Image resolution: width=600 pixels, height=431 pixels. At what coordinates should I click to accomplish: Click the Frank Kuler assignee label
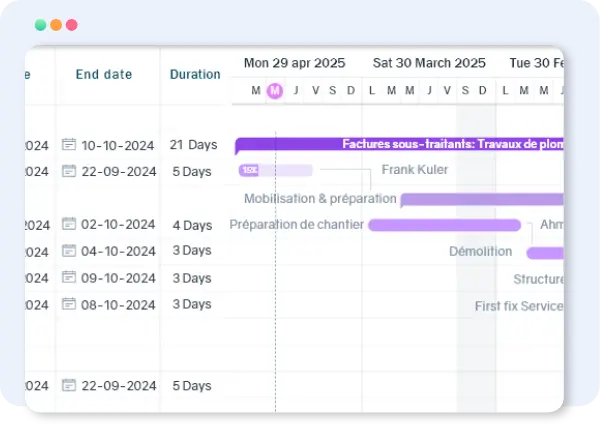pos(414,170)
